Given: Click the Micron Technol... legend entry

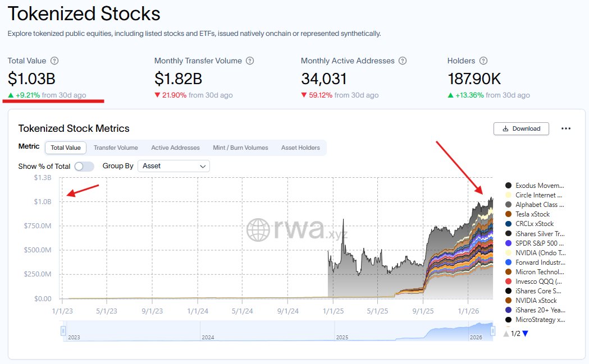Looking at the screenshot, I should click(535, 271).
